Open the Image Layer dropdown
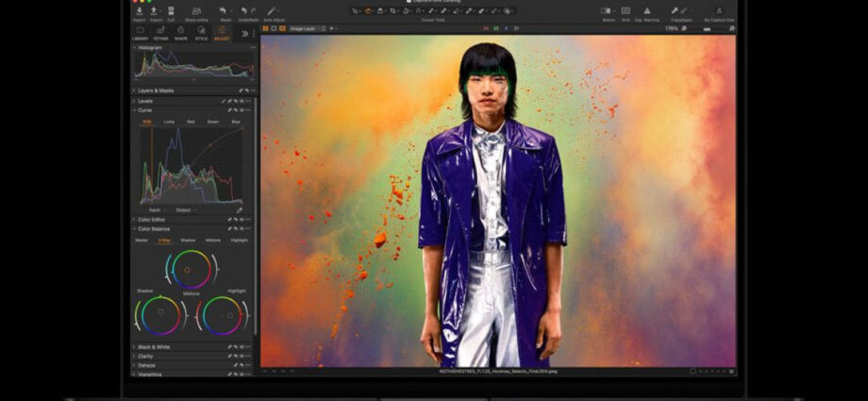Viewport: 868px width, 401px height. click(x=308, y=29)
